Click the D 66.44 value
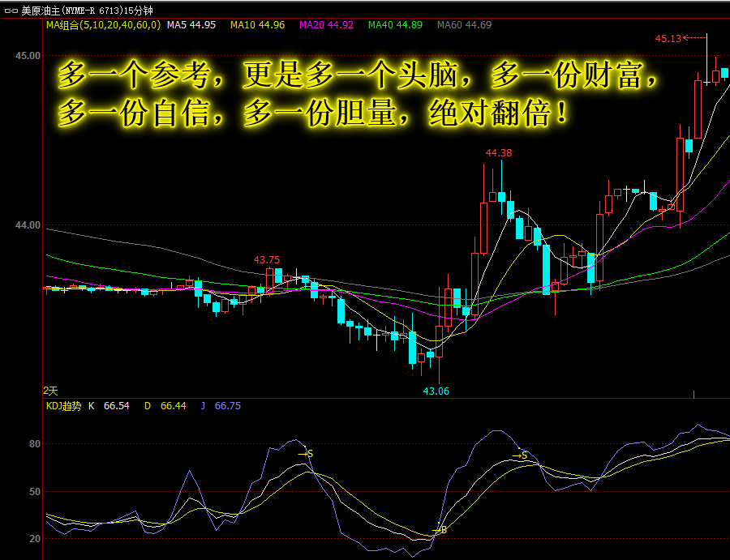 pos(165,406)
